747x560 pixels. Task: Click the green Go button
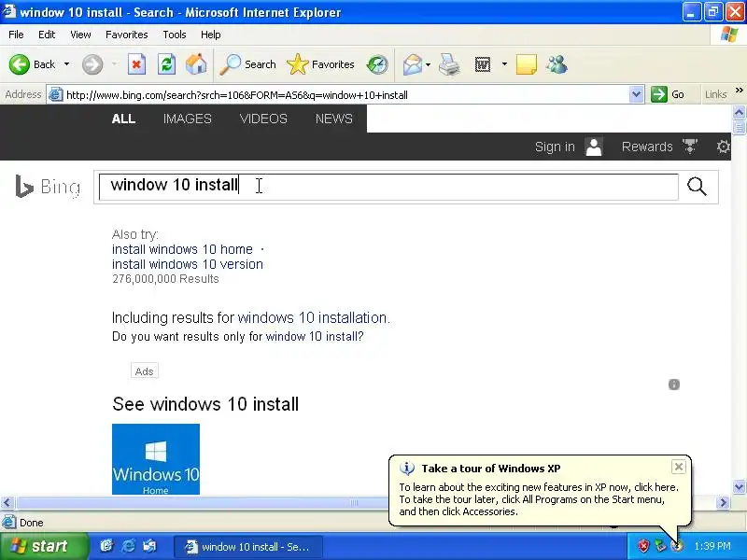(668, 94)
